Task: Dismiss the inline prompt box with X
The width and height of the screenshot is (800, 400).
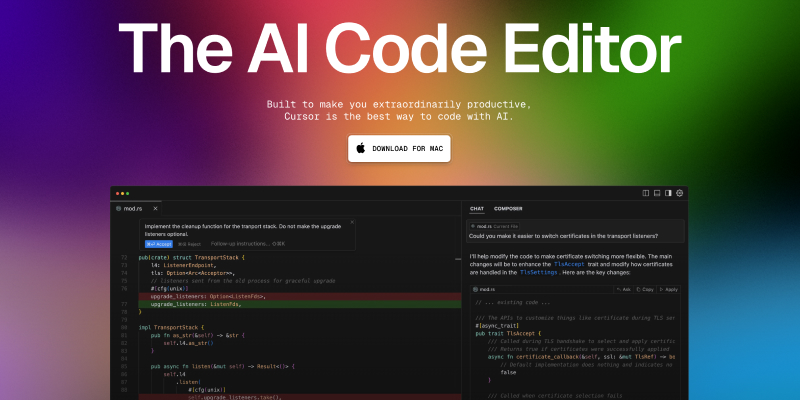Action: (x=352, y=222)
